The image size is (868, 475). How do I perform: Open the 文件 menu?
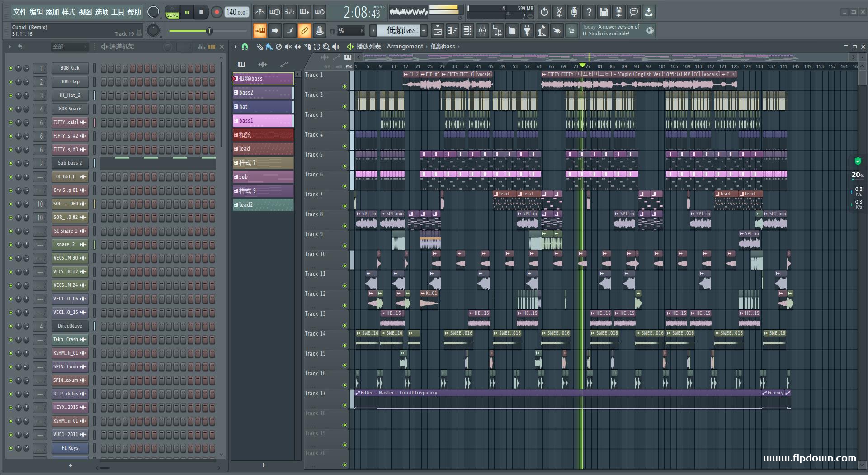click(x=20, y=12)
